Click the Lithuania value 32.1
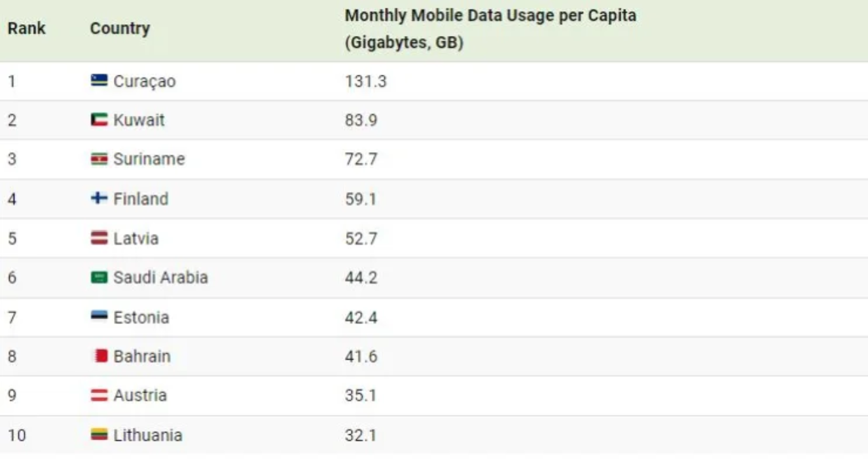This screenshot has width=868, height=460. (x=361, y=436)
